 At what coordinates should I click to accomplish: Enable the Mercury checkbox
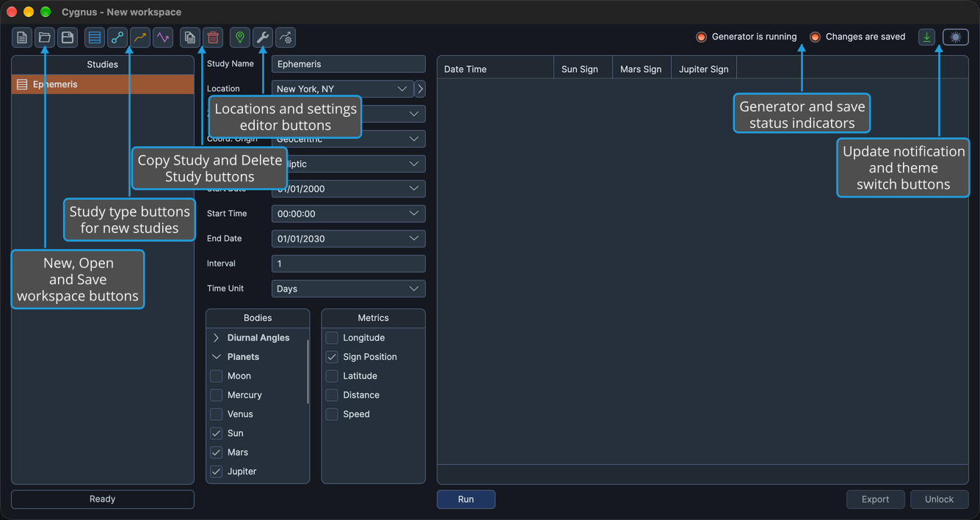[217, 395]
